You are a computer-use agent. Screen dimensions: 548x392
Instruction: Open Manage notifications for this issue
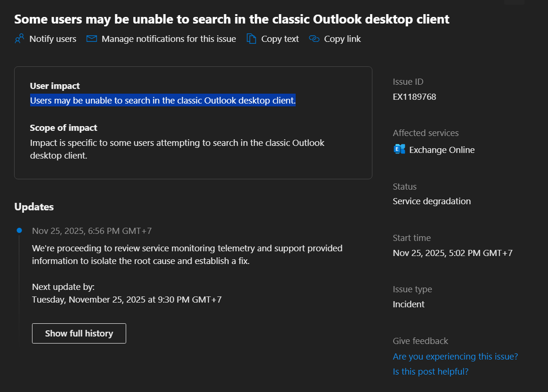(169, 39)
